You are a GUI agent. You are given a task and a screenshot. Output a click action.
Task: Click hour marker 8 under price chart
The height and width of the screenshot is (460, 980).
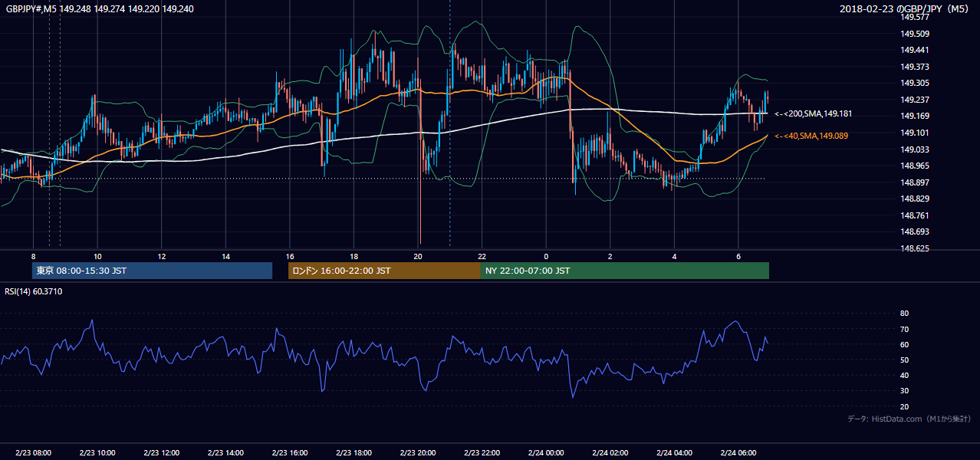coord(33,256)
